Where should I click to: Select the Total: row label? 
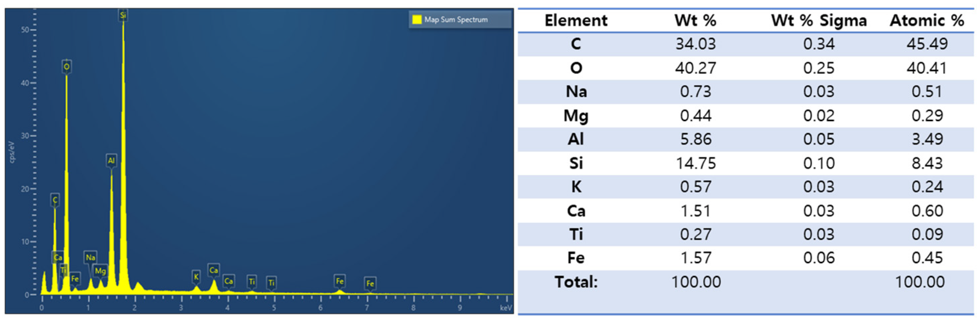(x=576, y=282)
